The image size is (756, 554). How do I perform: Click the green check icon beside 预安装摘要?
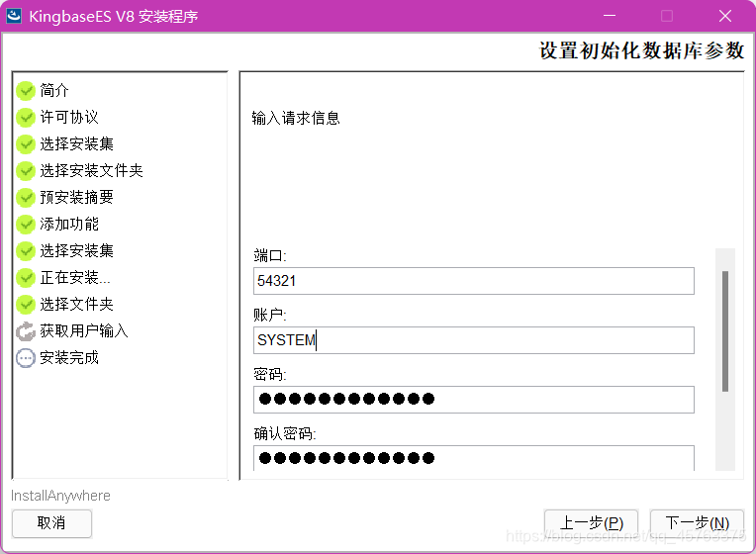[26, 198]
